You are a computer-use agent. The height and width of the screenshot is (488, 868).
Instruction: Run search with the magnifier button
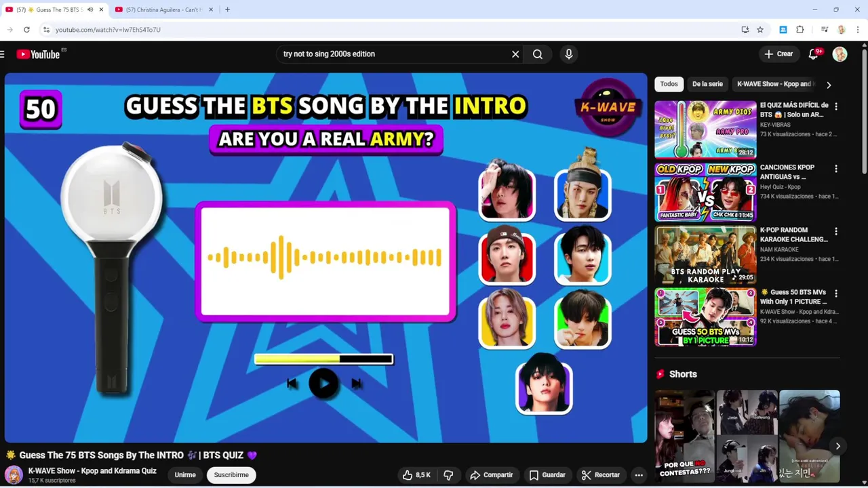point(538,54)
